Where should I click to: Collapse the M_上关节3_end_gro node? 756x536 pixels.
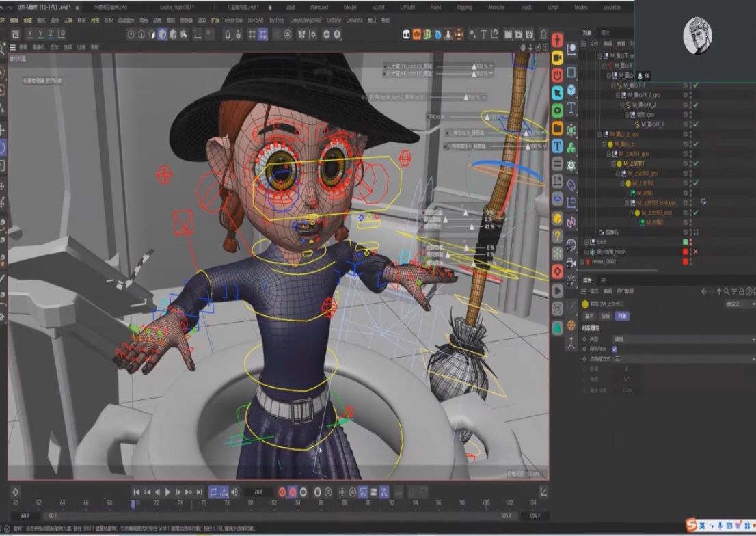(x=627, y=202)
